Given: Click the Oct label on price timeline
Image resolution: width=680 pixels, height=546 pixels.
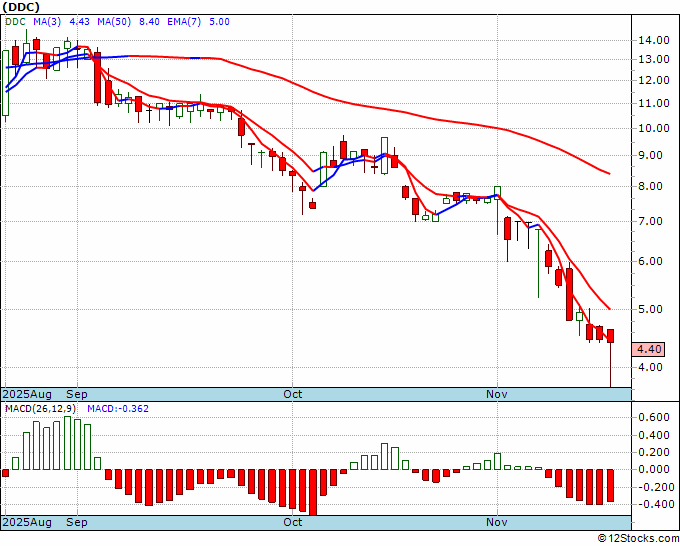Looking at the screenshot, I should coord(293,394).
